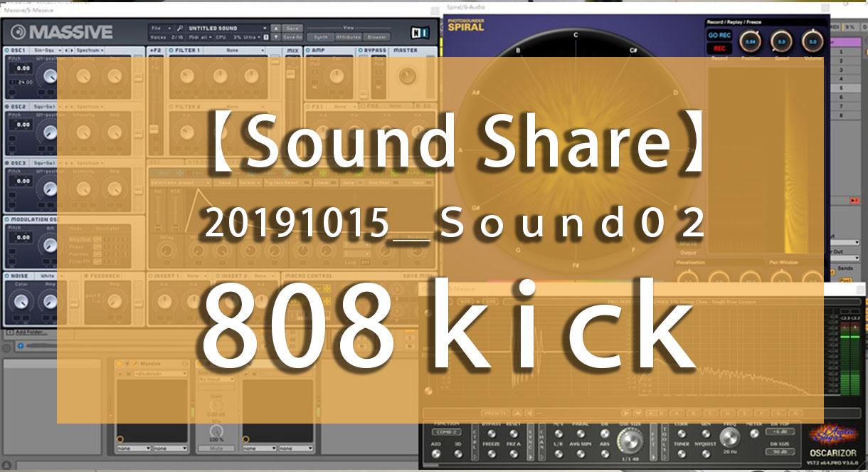Click the Position knob in Spiral
This screenshot has width=868, height=472.
click(751, 41)
